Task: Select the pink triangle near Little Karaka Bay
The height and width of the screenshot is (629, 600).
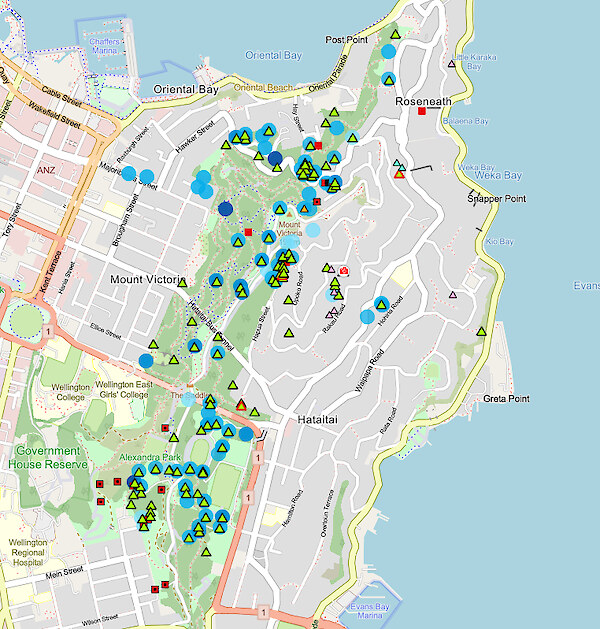Action: [x=452, y=63]
